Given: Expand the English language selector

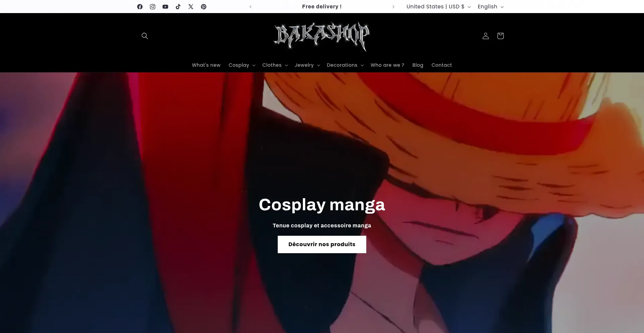Looking at the screenshot, I should pos(490,6).
